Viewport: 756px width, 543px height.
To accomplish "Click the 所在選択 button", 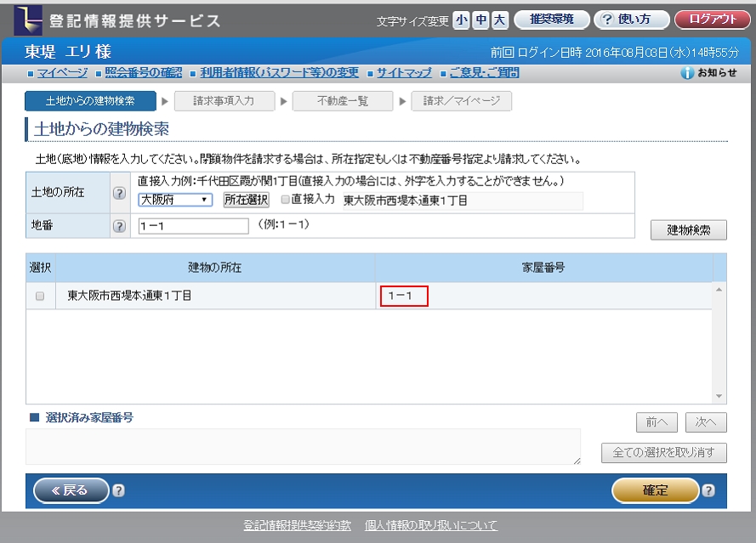I will (x=247, y=200).
